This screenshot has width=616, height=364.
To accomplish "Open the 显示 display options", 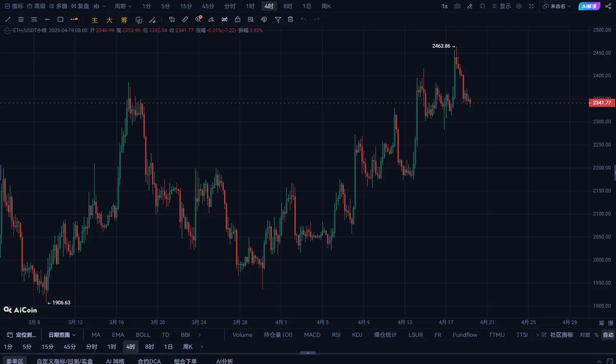I will [502, 6].
